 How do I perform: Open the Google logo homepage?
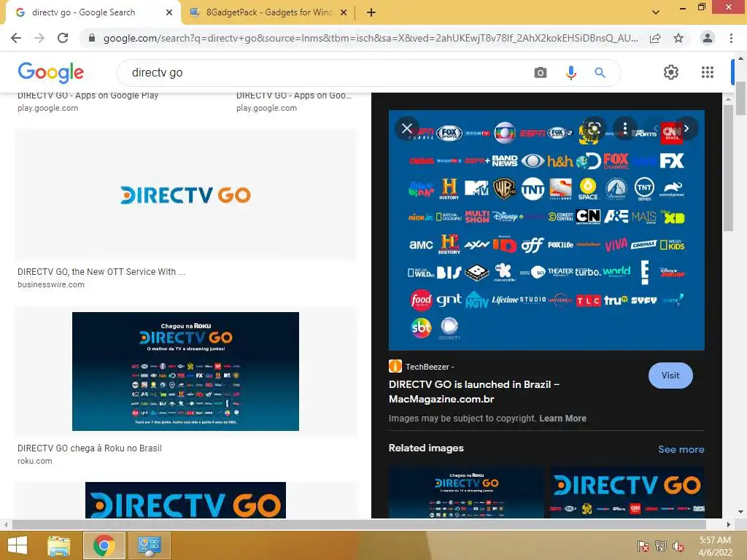pyautogui.click(x=50, y=72)
